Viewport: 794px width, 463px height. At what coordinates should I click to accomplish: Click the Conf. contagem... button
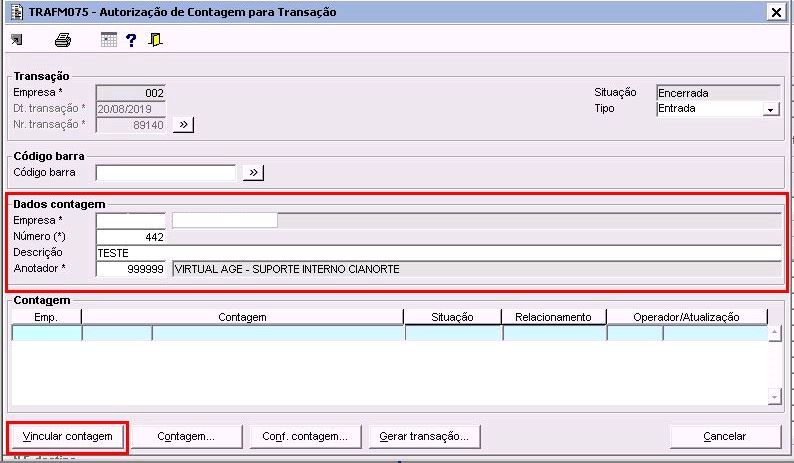[305, 436]
